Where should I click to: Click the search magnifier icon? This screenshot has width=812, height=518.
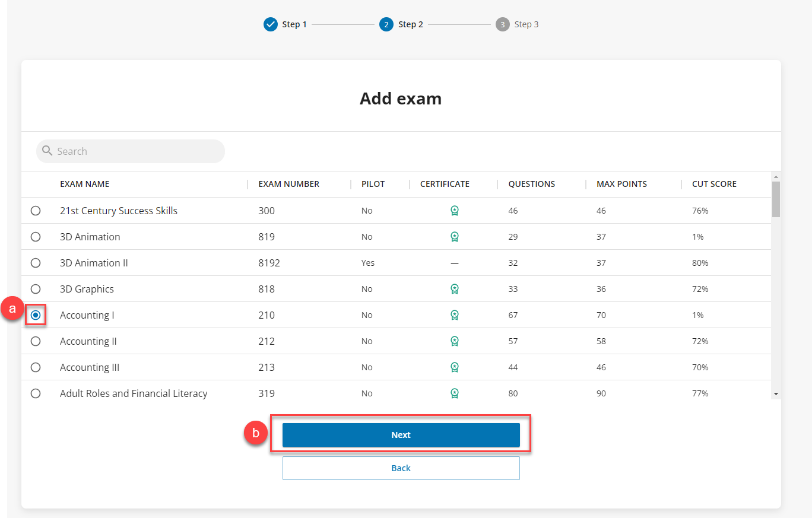[x=47, y=151]
